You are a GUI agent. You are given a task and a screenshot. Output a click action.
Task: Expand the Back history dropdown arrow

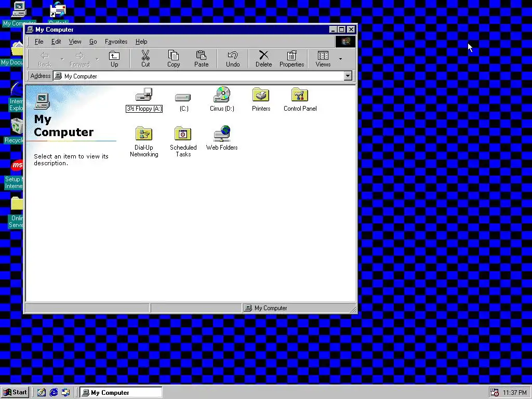click(x=62, y=59)
